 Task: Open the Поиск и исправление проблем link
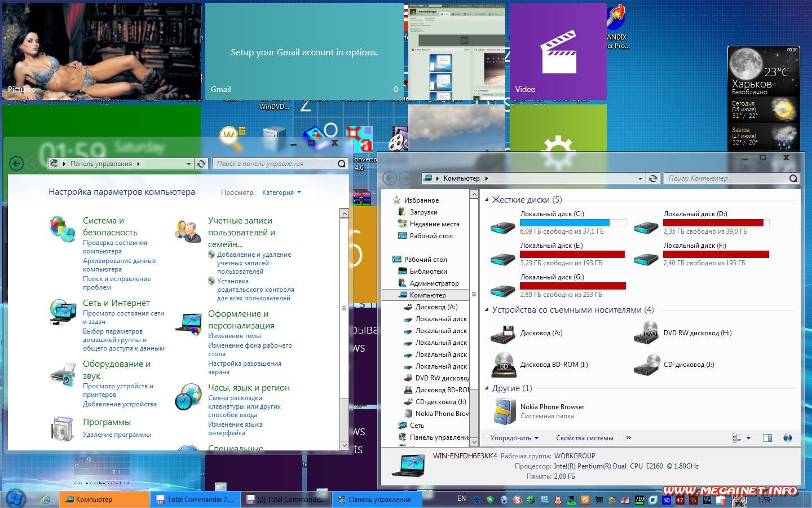(117, 283)
